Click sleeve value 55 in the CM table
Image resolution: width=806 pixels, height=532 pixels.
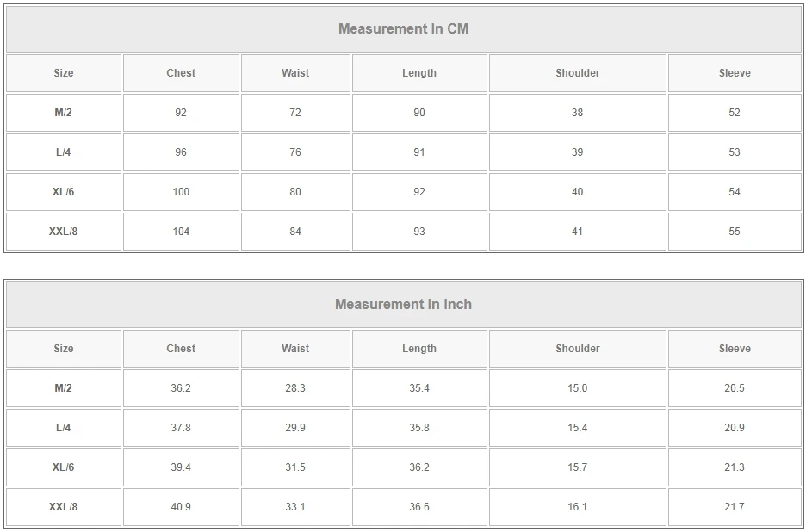click(735, 232)
